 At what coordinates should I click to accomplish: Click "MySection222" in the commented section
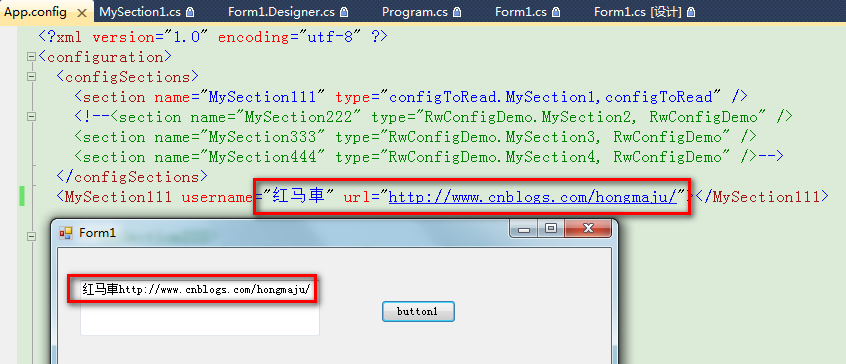pos(298,116)
